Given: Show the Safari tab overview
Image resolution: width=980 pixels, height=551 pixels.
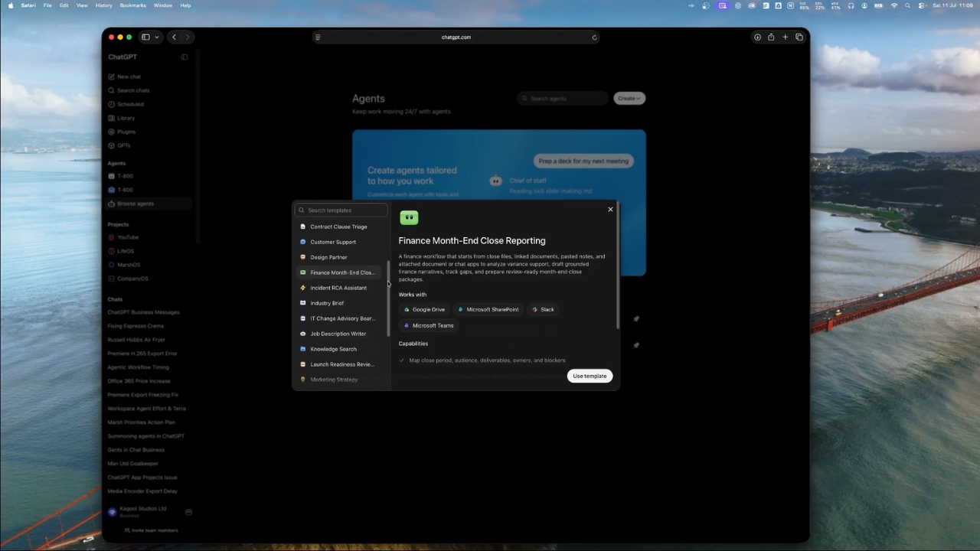Looking at the screenshot, I should pyautogui.click(x=799, y=37).
